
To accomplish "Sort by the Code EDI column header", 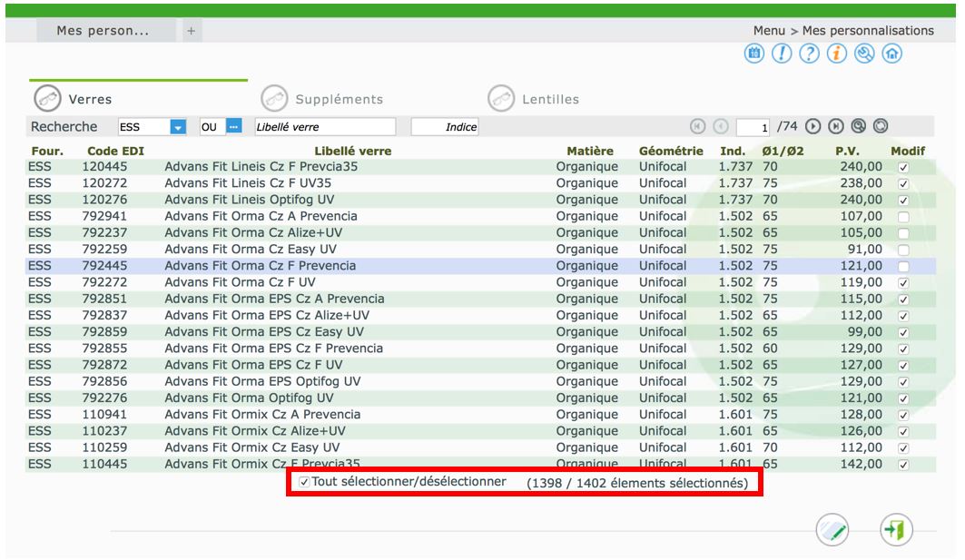I will click(115, 151).
